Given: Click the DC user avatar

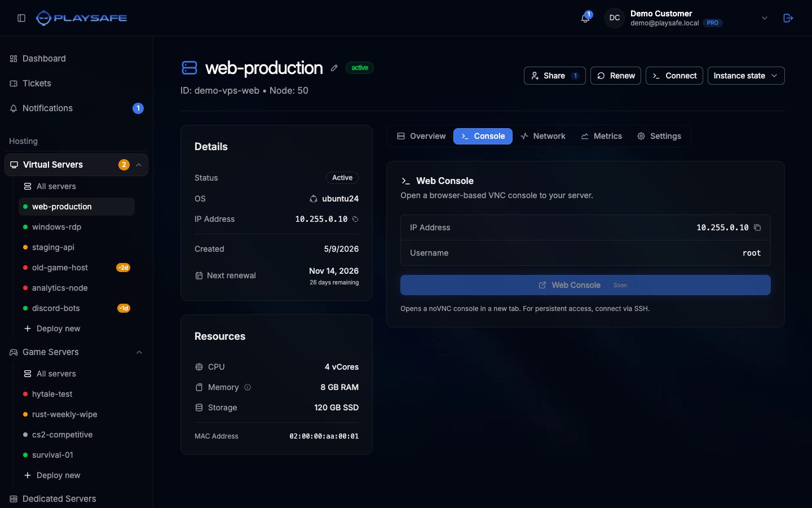Looking at the screenshot, I should 615,18.
